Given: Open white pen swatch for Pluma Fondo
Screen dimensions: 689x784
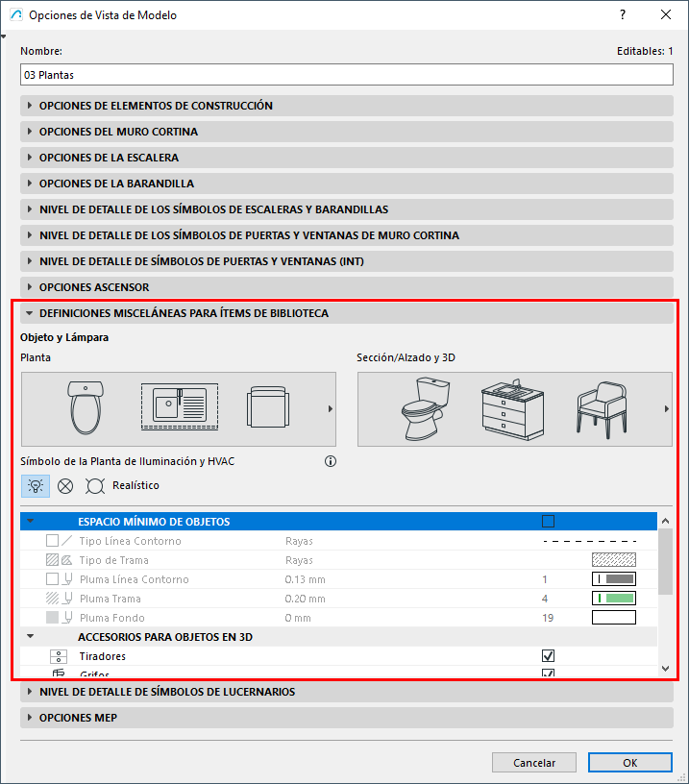Looking at the screenshot, I should pyautogui.click(x=613, y=618).
